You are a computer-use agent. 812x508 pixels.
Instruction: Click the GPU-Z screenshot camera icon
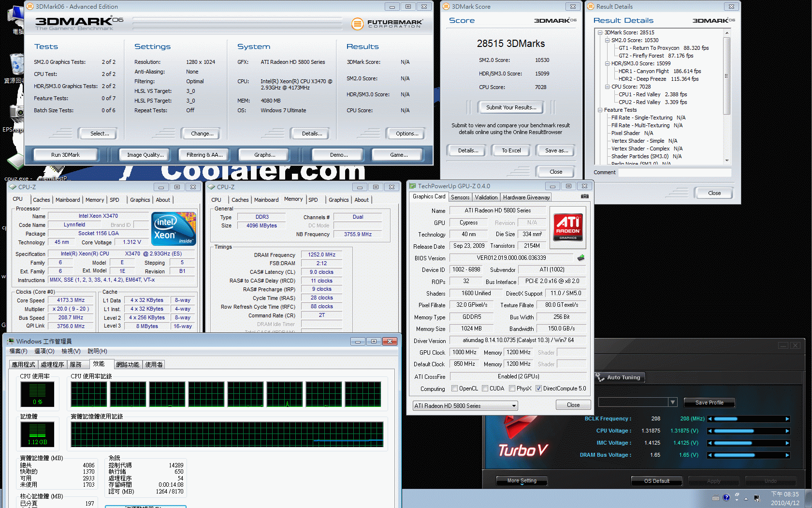point(584,196)
